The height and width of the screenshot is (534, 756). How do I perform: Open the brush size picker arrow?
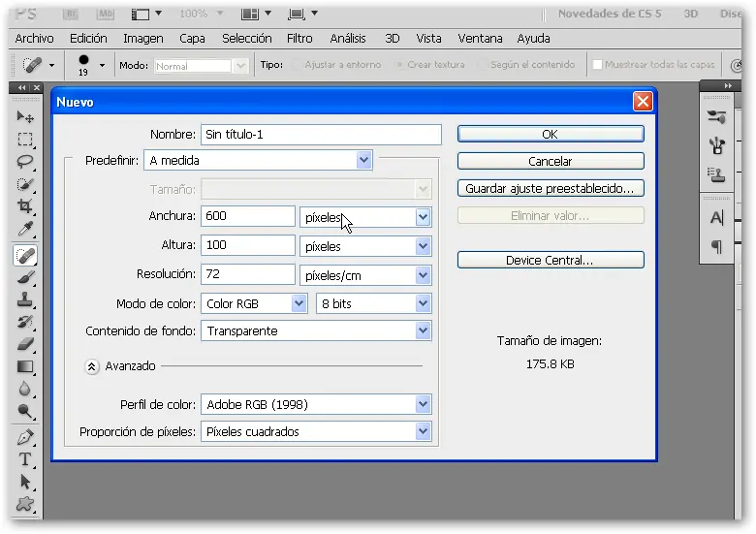click(102, 65)
